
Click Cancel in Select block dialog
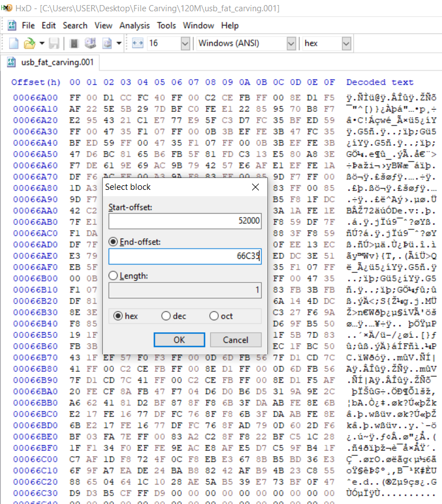(x=236, y=340)
